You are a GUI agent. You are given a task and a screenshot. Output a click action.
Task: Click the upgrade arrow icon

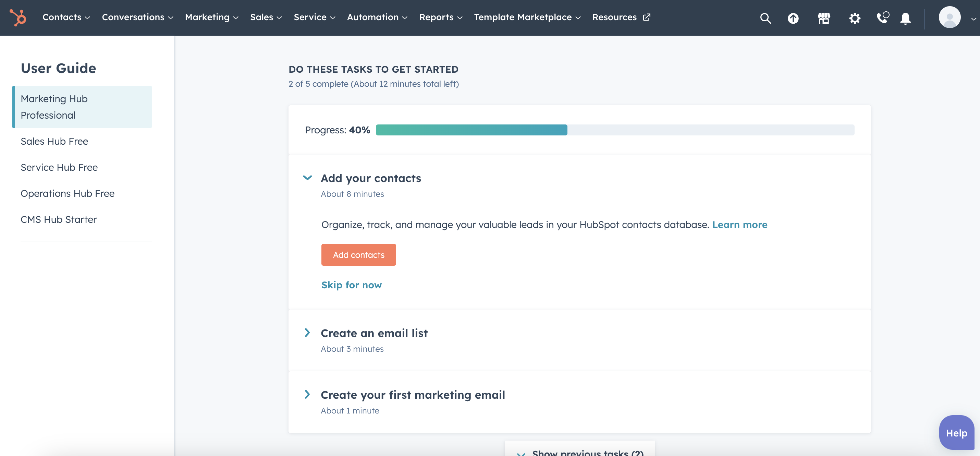pos(793,18)
